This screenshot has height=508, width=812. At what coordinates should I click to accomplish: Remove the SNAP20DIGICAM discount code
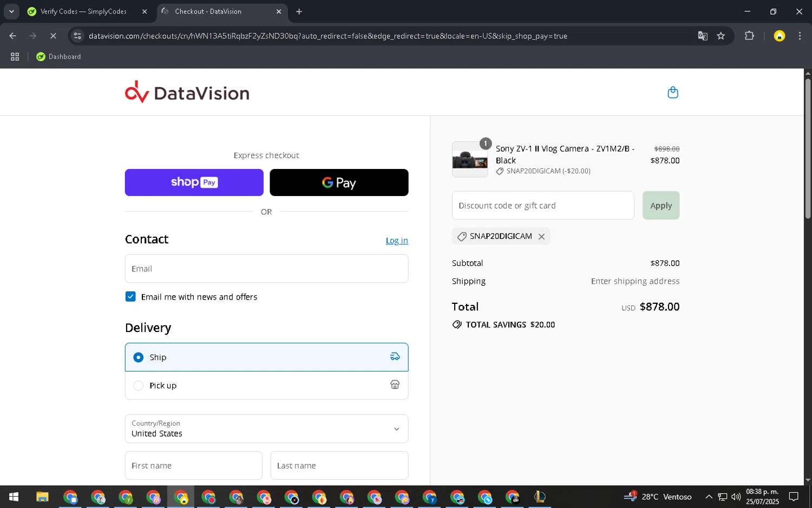coord(541,237)
